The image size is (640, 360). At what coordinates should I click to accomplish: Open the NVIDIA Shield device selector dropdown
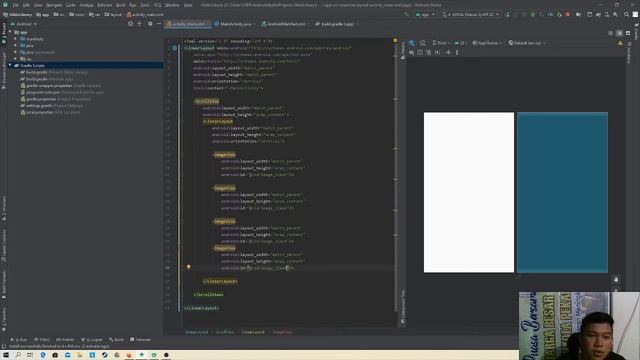point(471,14)
